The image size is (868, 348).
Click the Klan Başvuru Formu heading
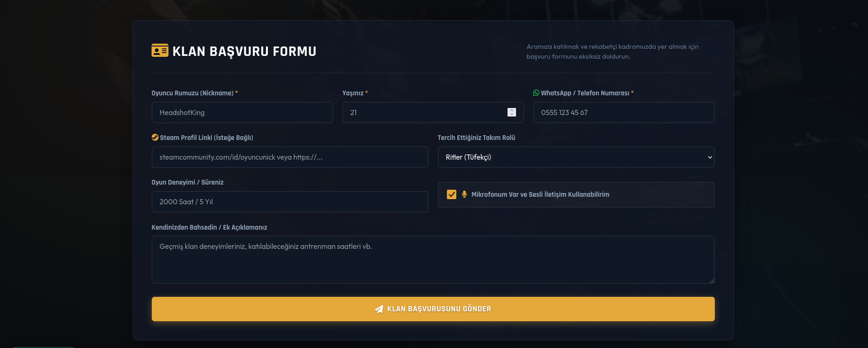point(244,51)
